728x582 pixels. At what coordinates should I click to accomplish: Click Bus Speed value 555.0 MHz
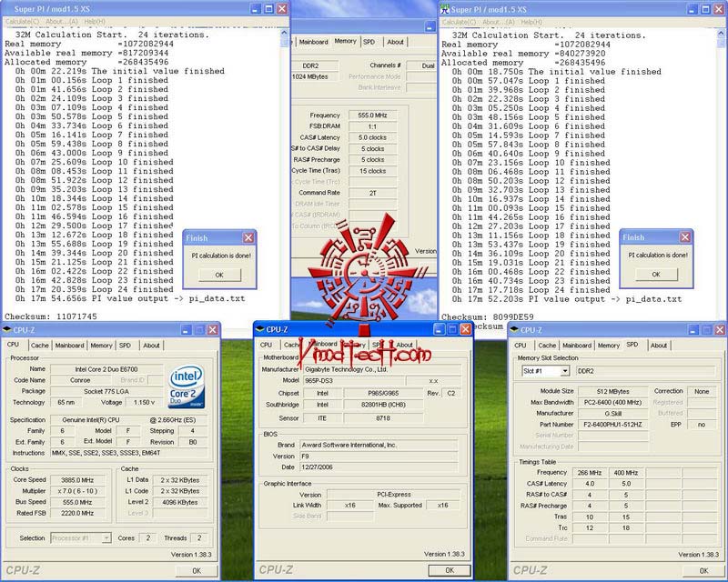tap(77, 502)
